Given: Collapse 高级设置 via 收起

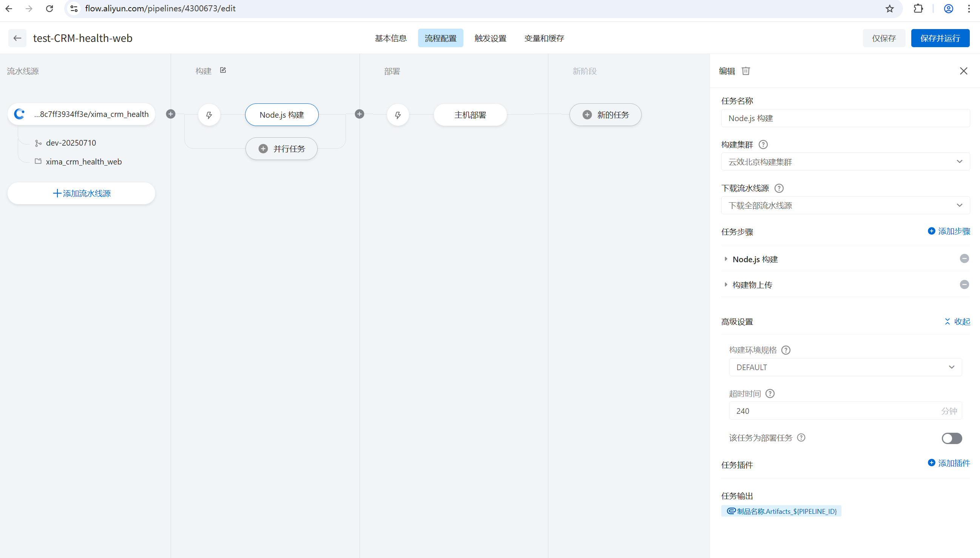Looking at the screenshot, I should tap(957, 321).
